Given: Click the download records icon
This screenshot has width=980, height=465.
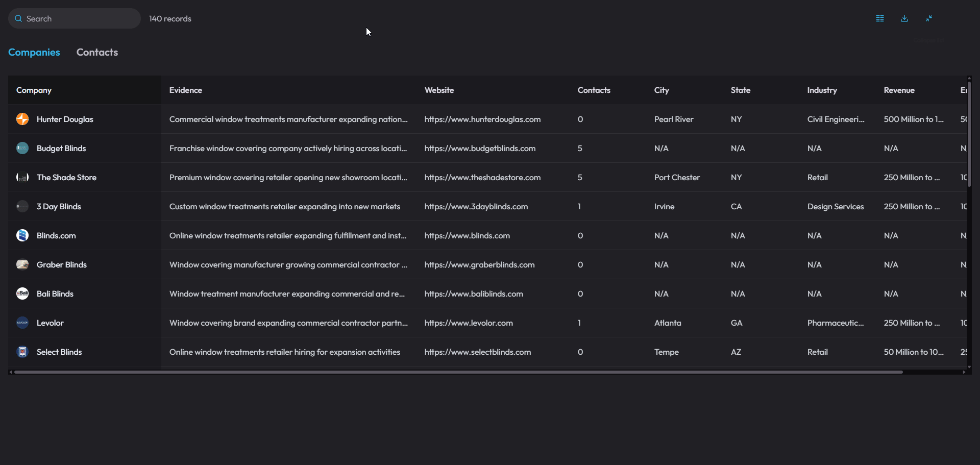Looking at the screenshot, I should (904, 18).
